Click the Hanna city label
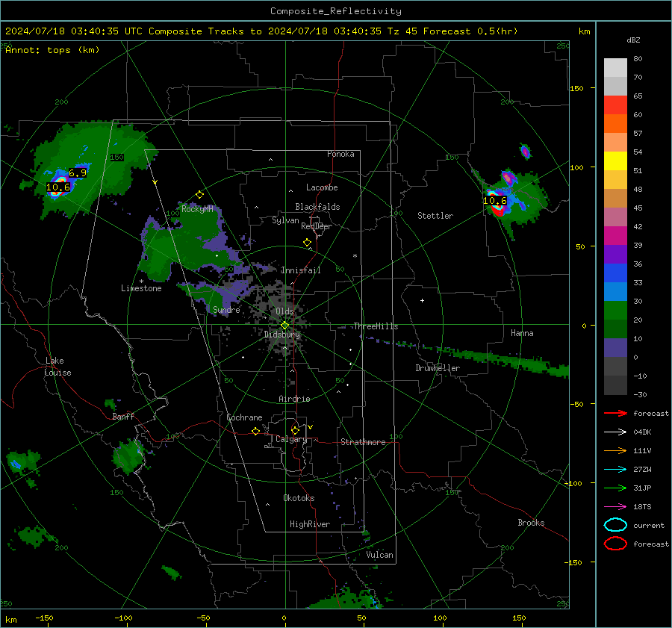 click(x=522, y=333)
